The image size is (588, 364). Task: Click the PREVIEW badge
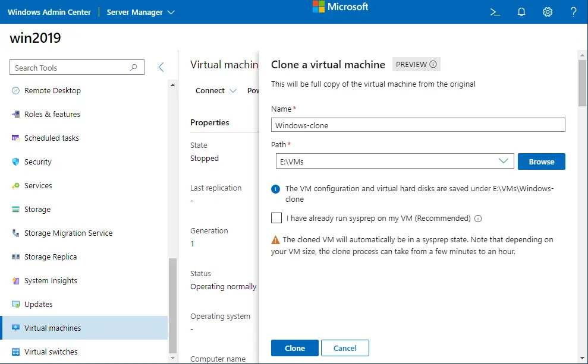tap(416, 64)
